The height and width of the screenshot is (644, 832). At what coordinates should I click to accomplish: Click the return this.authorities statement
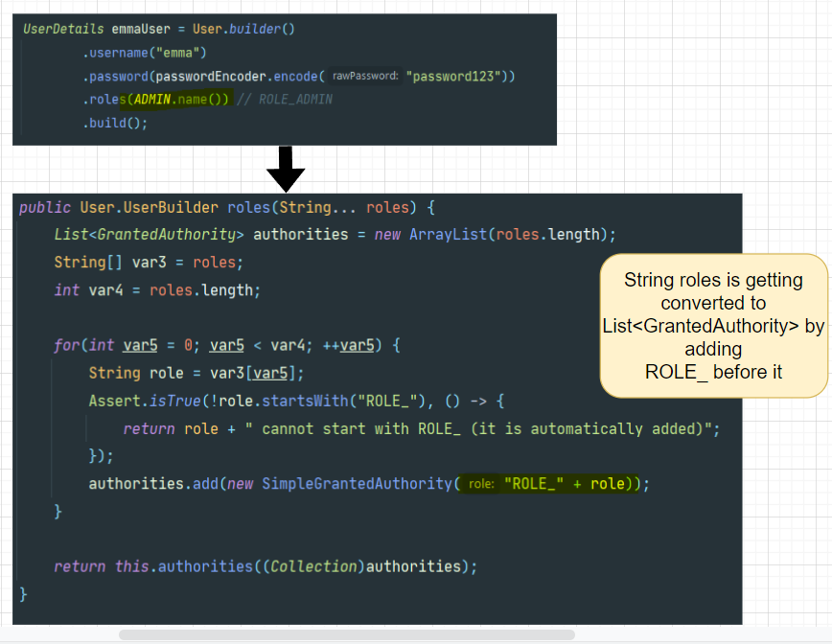(x=265, y=566)
